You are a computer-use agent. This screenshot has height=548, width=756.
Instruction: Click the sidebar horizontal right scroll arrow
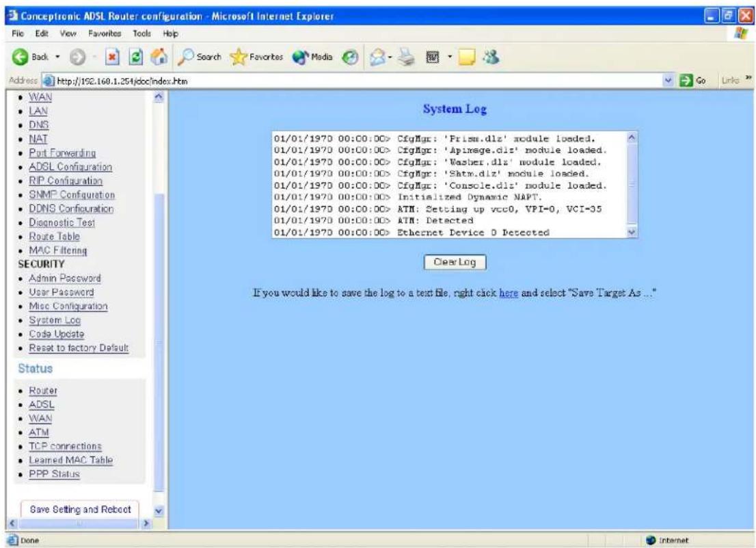[x=146, y=523]
